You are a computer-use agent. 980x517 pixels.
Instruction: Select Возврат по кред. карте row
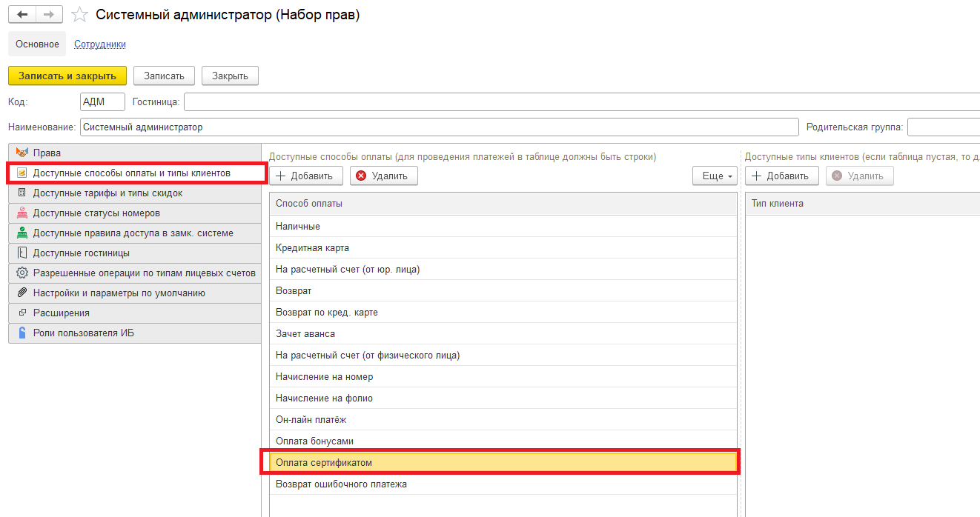[x=503, y=312]
